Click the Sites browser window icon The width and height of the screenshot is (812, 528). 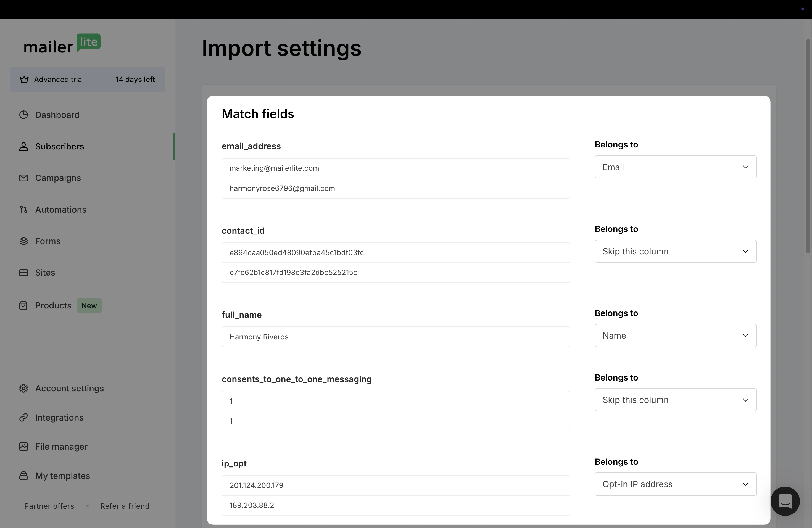(23, 273)
